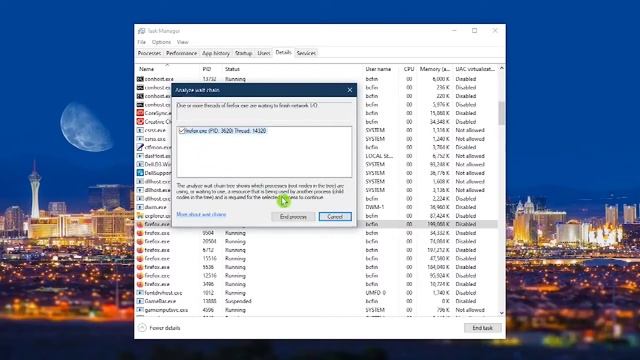The height and width of the screenshot is (360, 640).
Task: Click the LOCAL SE... user name cell
Action: (379, 156)
